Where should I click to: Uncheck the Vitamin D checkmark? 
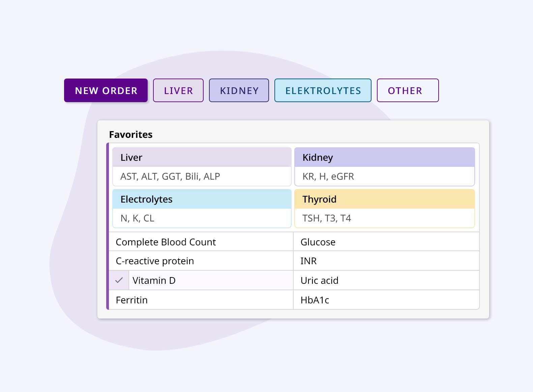119,280
